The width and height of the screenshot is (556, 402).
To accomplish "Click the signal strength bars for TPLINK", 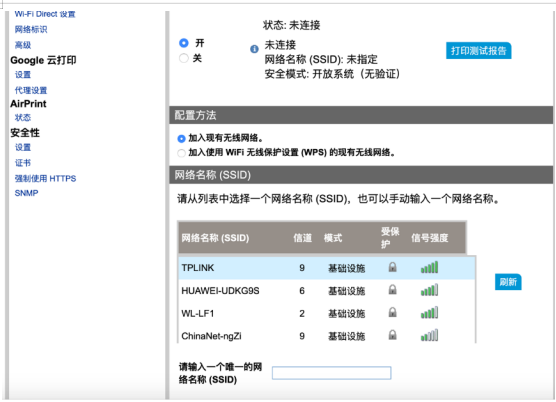I will click(x=429, y=267).
